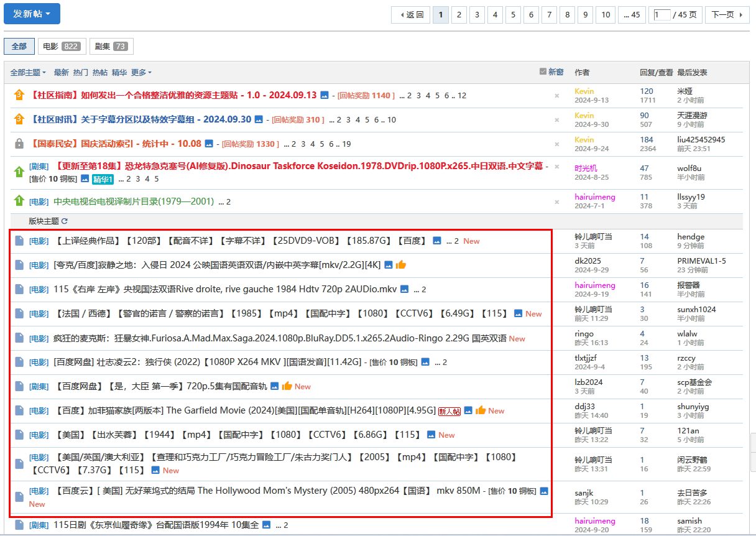Expand the 全部主题 filter dropdown
756x536 pixels.
click(28, 73)
